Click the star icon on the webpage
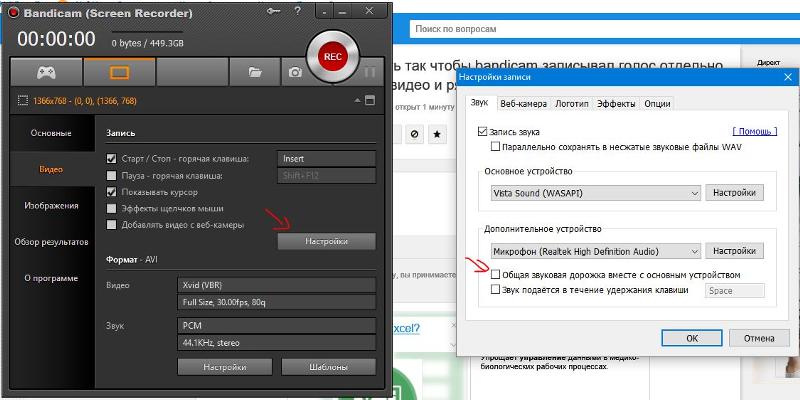This screenshot has width=800, height=400. 437,134
